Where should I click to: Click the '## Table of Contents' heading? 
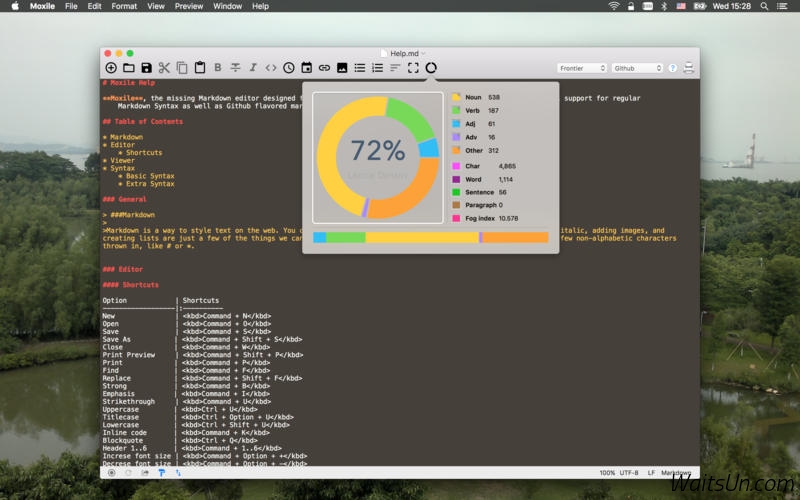[143, 121]
